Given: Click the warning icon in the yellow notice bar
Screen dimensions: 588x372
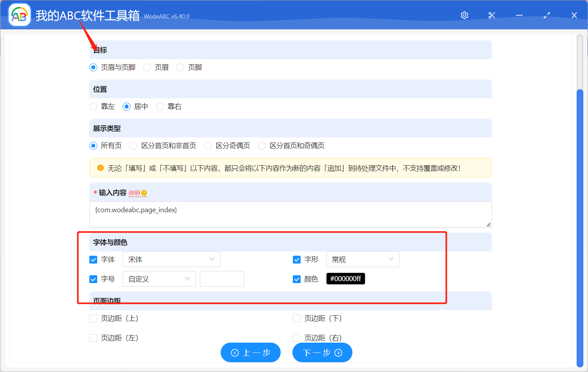Looking at the screenshot, I should pyautogui.click(x=100, y=167).
